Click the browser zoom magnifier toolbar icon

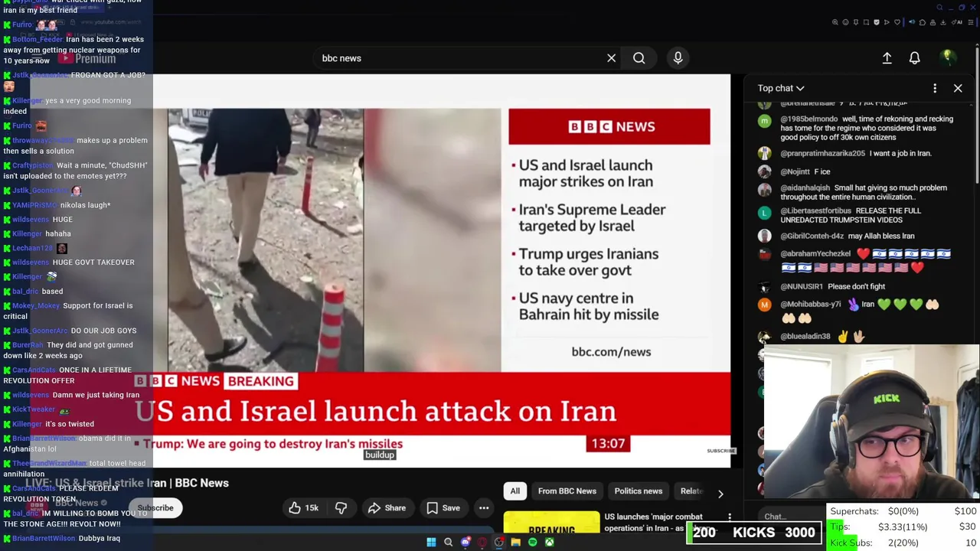tap(835, 22)
